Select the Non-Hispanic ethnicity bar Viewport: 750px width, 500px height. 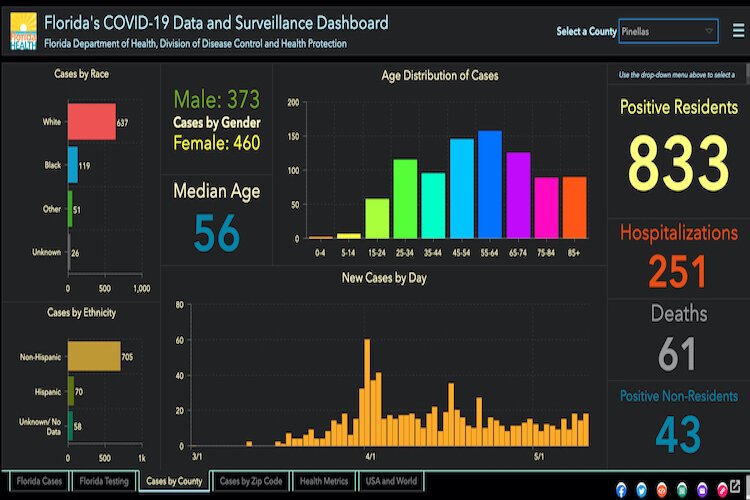coord(94,356)
